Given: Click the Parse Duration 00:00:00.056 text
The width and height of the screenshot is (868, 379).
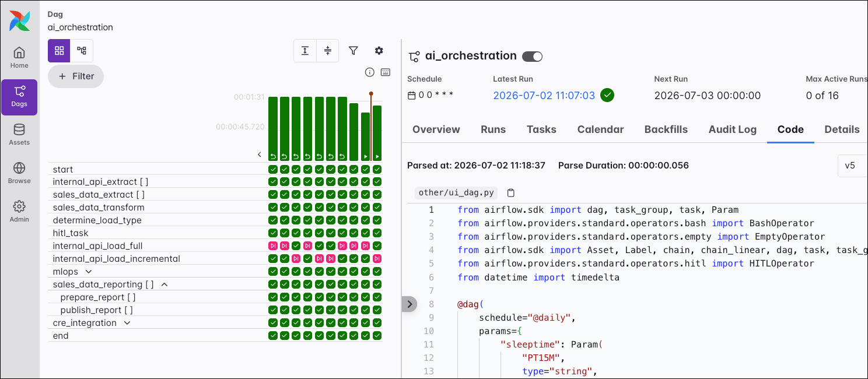Looking at the screenshot, I should [x=624, y=166].
